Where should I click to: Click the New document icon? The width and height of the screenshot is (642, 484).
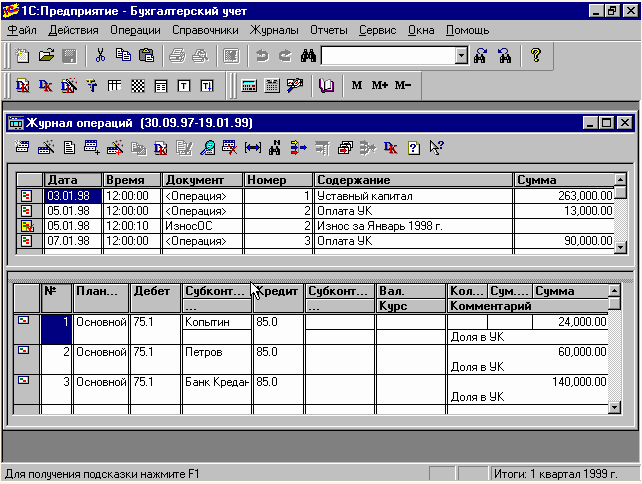point(23,56)
